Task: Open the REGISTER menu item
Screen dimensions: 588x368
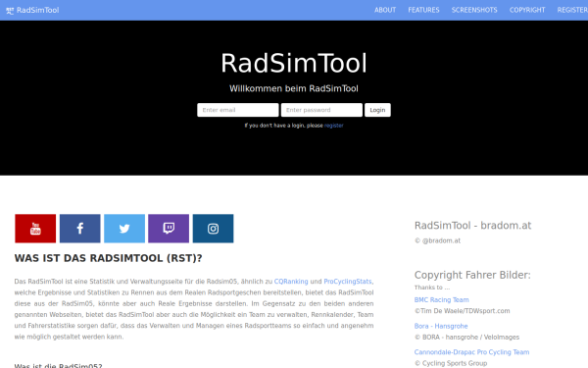Action: (x=572, y=10)
